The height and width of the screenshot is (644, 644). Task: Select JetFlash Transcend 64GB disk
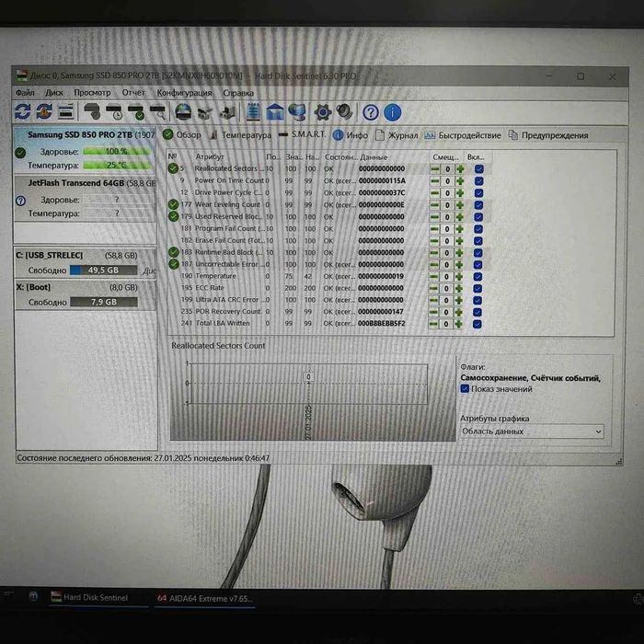point(85,198)
